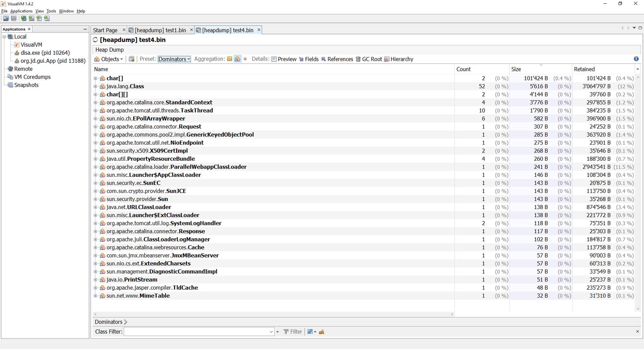
Task: Click the Hierarchy details icon
Action: point(387,59)
